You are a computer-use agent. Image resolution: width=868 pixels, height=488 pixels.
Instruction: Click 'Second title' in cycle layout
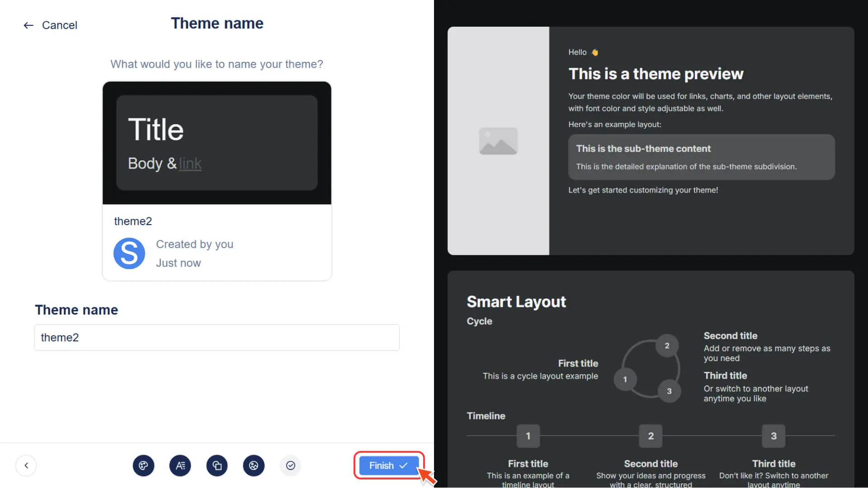click(x=731, y=336)
